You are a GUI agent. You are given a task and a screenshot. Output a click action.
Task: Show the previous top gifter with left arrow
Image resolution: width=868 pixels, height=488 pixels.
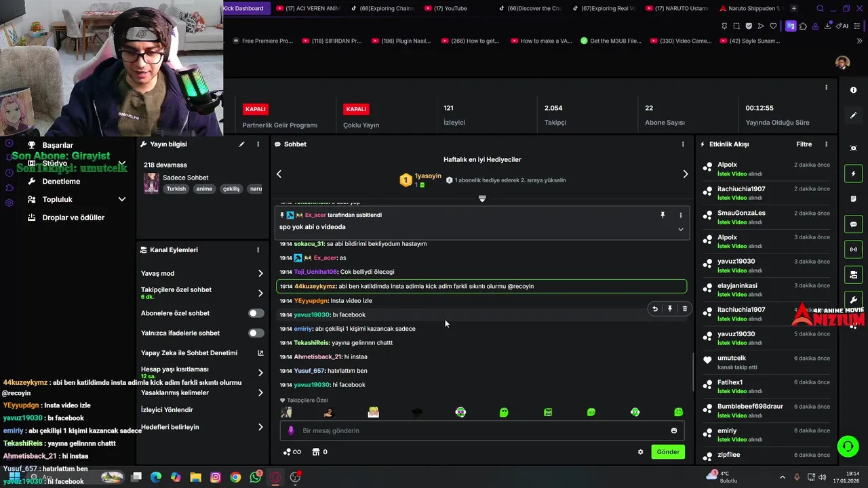pyautogui.click(x=279, y=174)
